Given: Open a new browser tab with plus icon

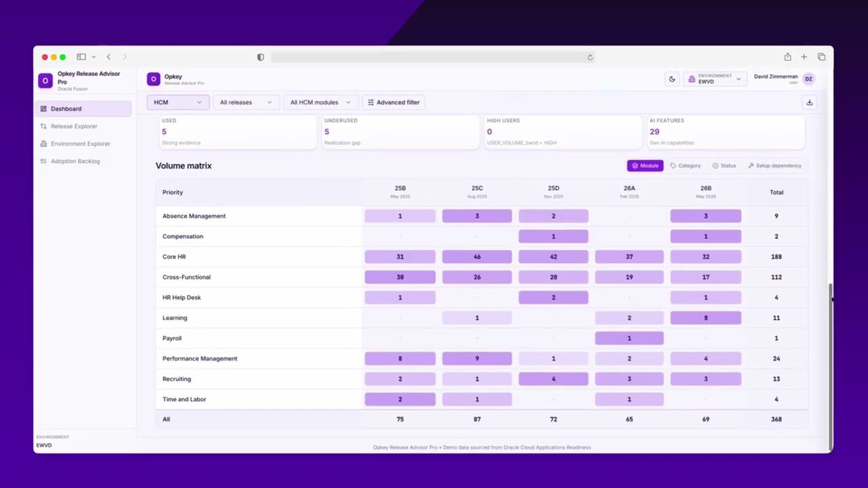Looking at the screenshot, I should coord(804,57).
